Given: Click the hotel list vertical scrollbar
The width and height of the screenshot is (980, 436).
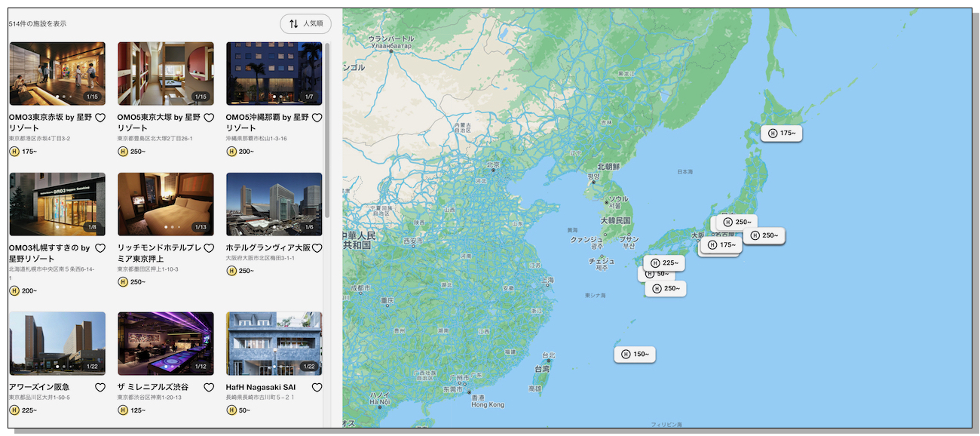Looking at the screenshot, I should 327,130.
